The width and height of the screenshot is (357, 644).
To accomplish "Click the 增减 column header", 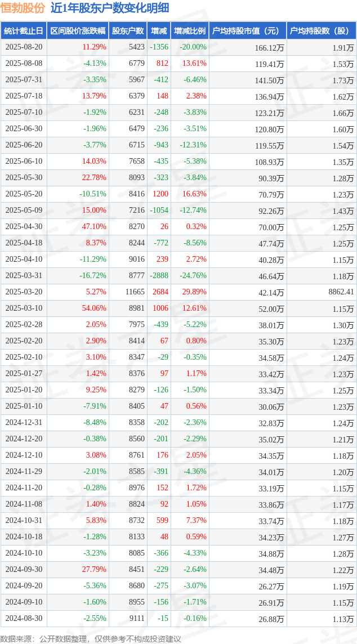I will [x=159, y=31].
